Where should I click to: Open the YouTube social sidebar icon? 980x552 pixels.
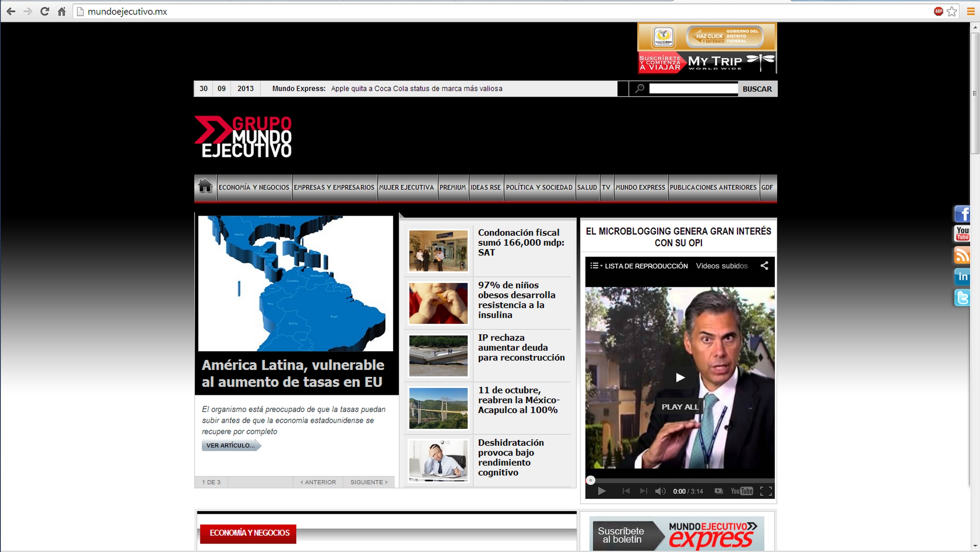pos(962,234)
